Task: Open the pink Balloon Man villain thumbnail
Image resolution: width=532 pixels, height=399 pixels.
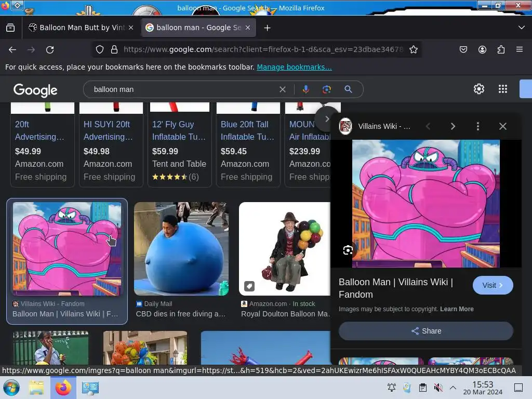Action: click(67, 249)
